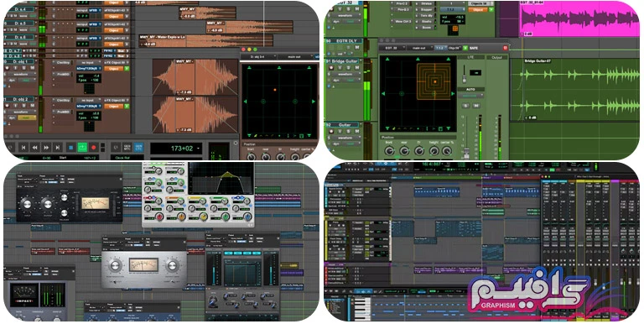Click the 173+02 counter display
This screenshot has height=324, width=644.
176,149
